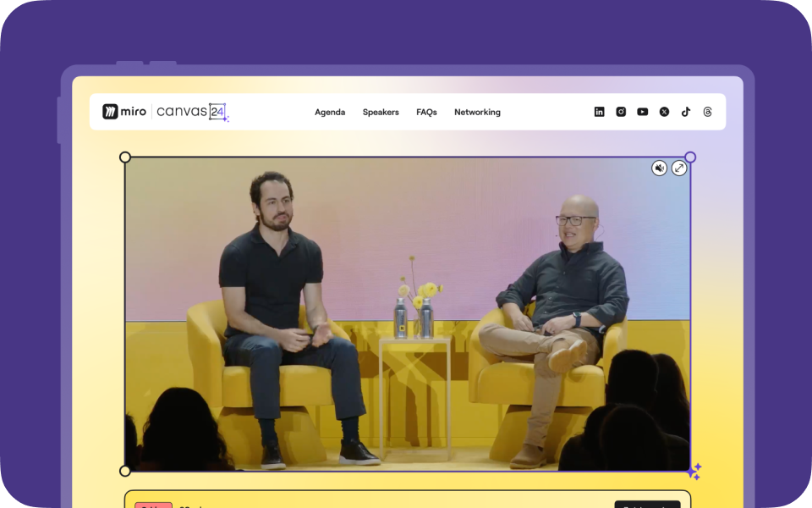This screenshot has height=508, width=812.
Task: Select the top-left video frame handle
Action: click(x=125, y=157)
